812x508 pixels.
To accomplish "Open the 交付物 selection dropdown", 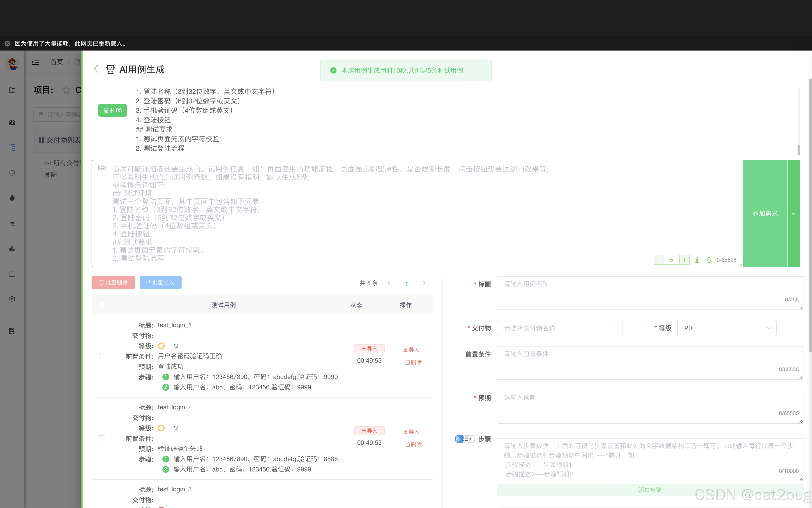I will pyautogui.click(x=559, y=328).
